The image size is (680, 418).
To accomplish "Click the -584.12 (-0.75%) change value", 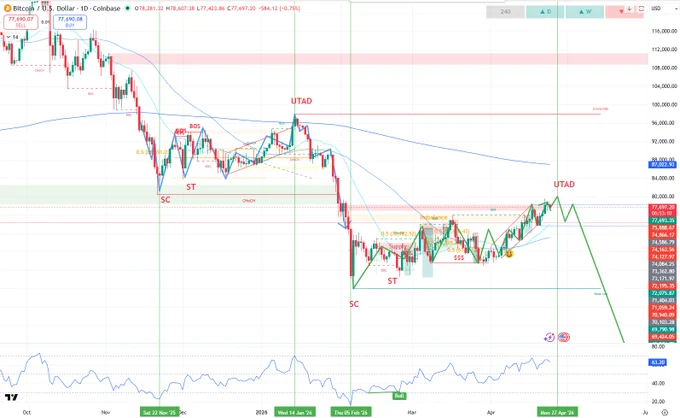I will [281, 8].
